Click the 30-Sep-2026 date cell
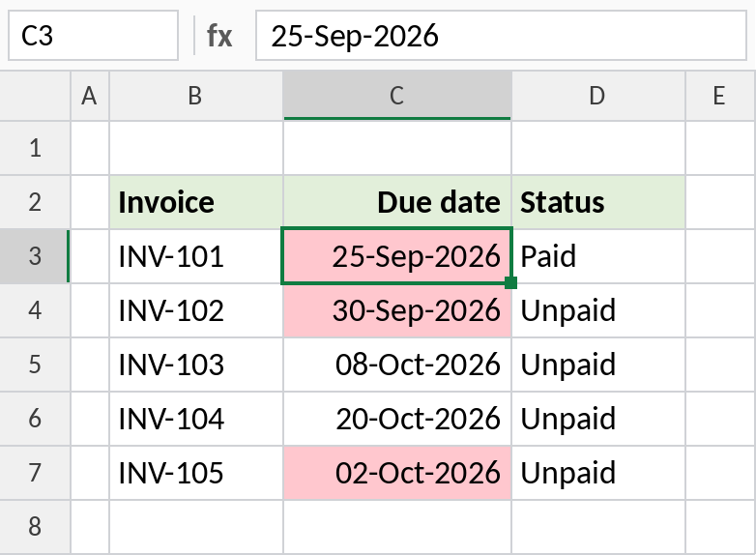756x555 pixels. pos(397,310)
